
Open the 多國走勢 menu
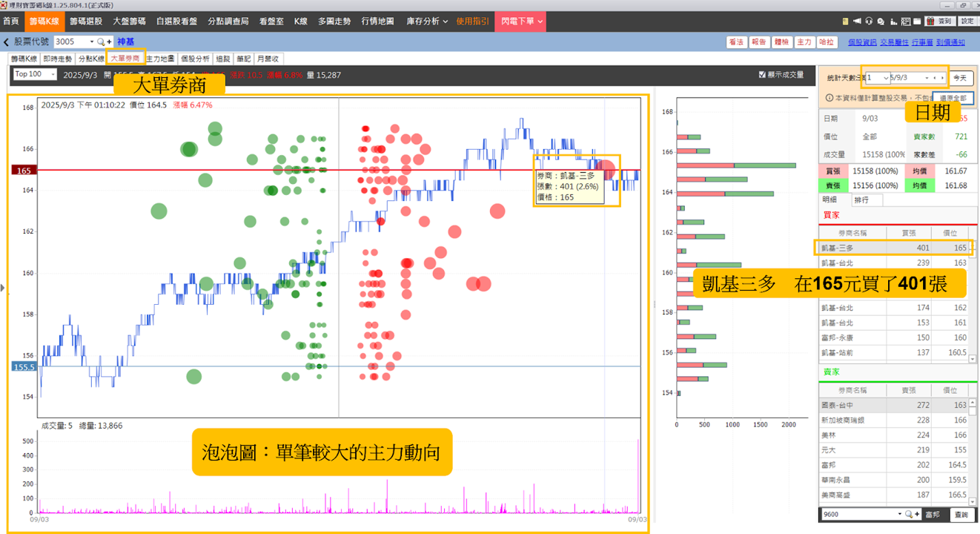click(336, 22)
